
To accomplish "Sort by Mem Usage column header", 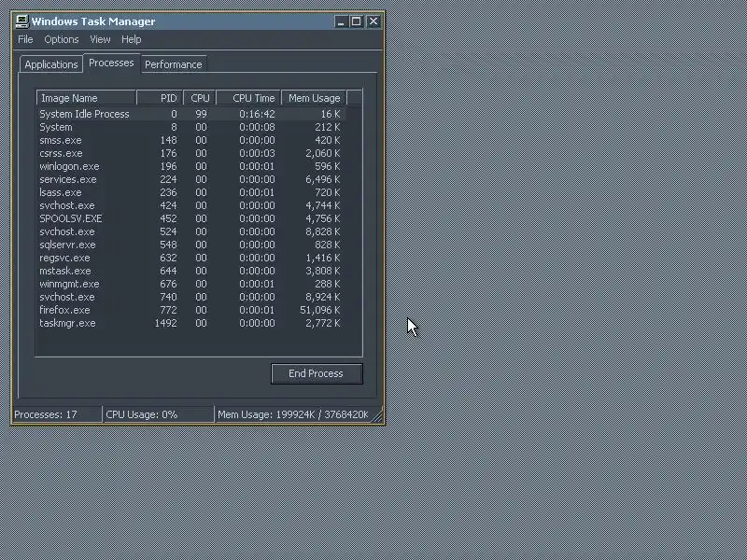I will 314,98.
